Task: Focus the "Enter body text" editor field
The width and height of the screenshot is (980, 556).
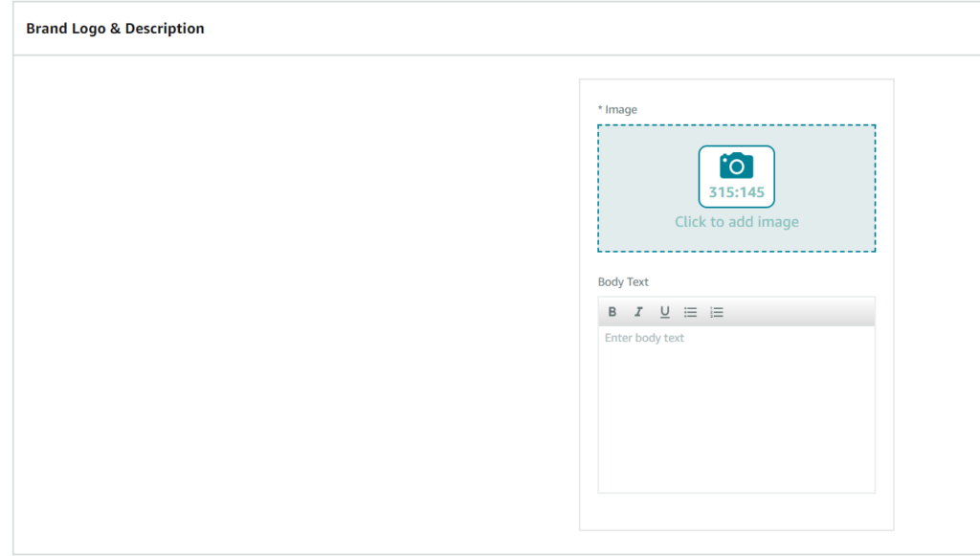Action: (x=736, y=402)
